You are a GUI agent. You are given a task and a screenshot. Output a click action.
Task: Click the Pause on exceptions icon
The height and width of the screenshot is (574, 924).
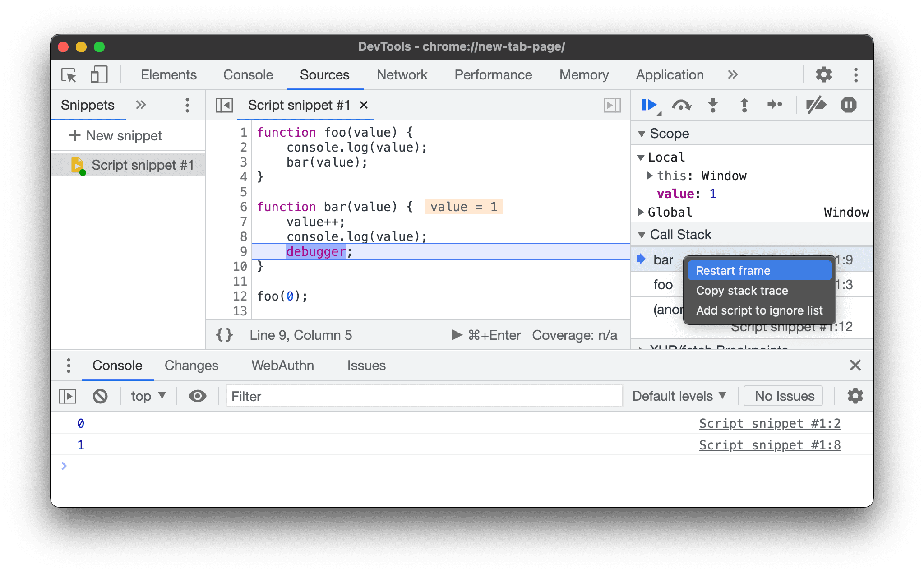[849, 105]
